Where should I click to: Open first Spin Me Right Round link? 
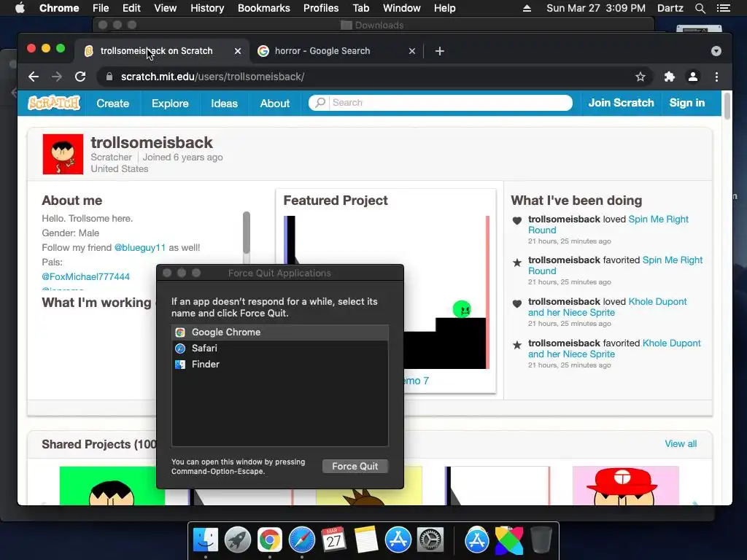(x=608, y=225)
